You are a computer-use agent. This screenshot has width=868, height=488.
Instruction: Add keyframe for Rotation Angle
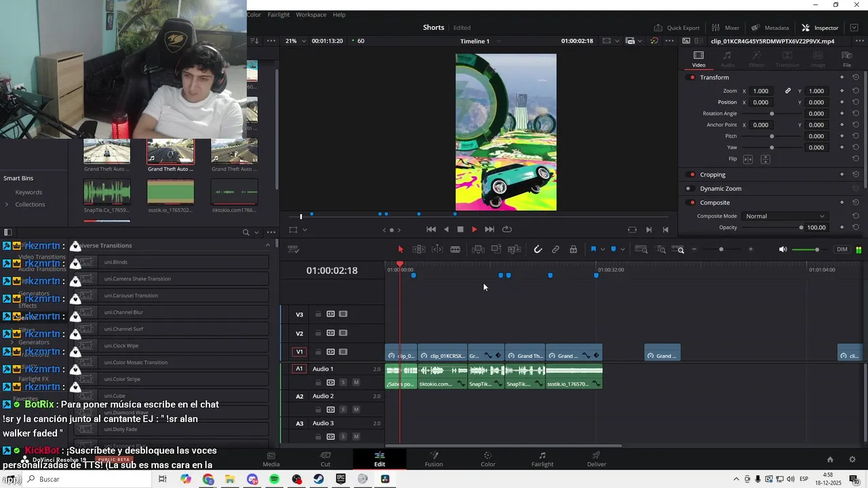click(842, 114)
